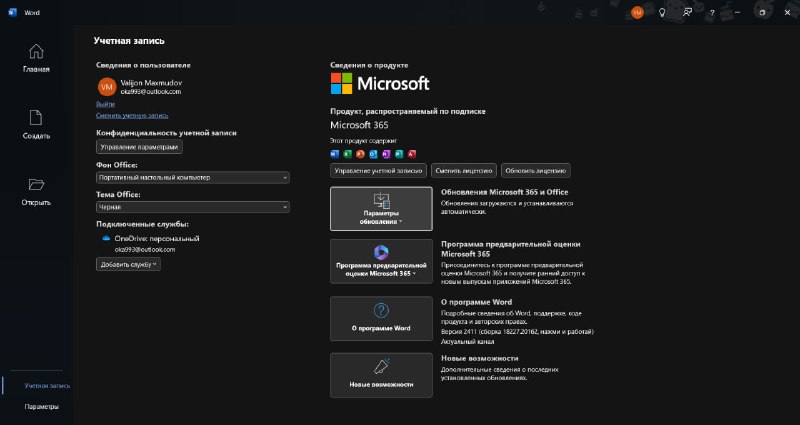Click the Publisher app icon under product contents
Image resolution: width=800 pixels, height=425 pixels.
(399, 154)
